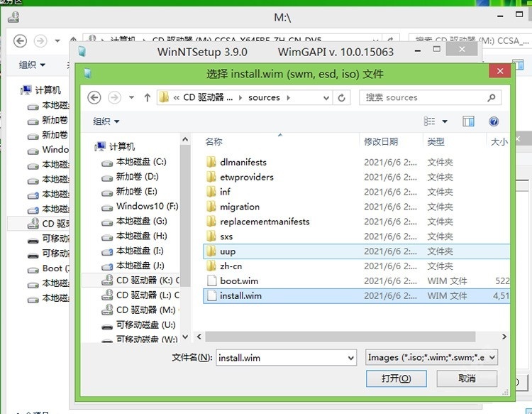Image resolution: width=532 pixels, height=414 pixels.
Task: Select the etwproviders folder icon
Action: [x=211, y=177]
